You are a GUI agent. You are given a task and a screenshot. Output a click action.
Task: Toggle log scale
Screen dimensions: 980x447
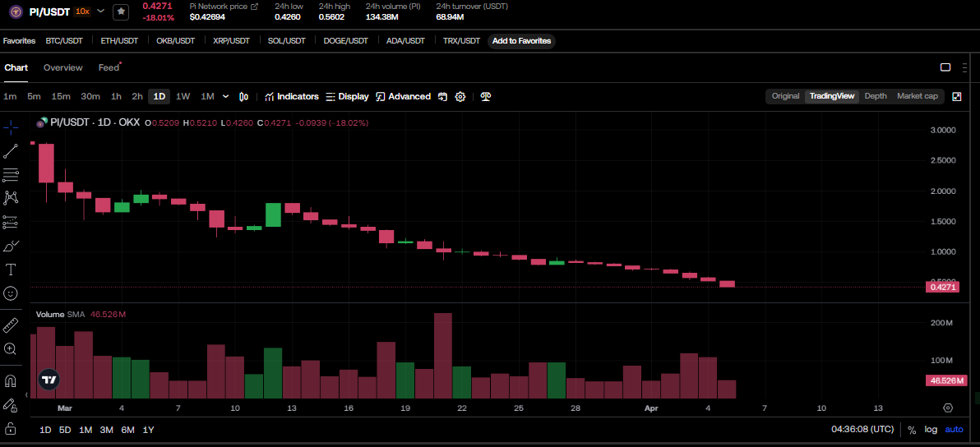(931, 430)
